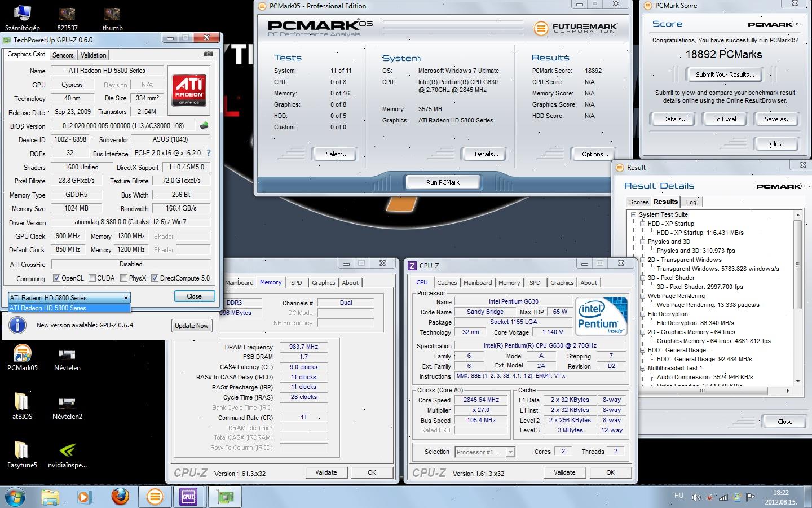Collapse Physics and 3D node
Image resolution: width=812 pixels, height=508 pixels.
(643, 242)
